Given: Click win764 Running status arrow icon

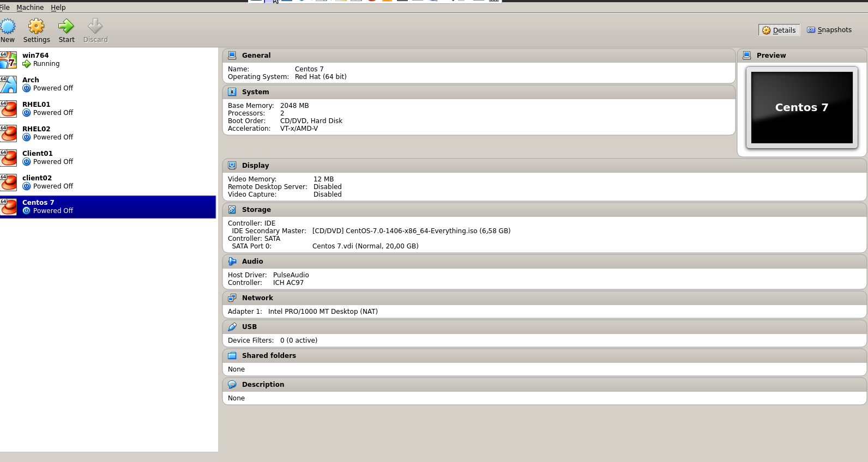Looking at the screenshot, I should click(27, 64).
